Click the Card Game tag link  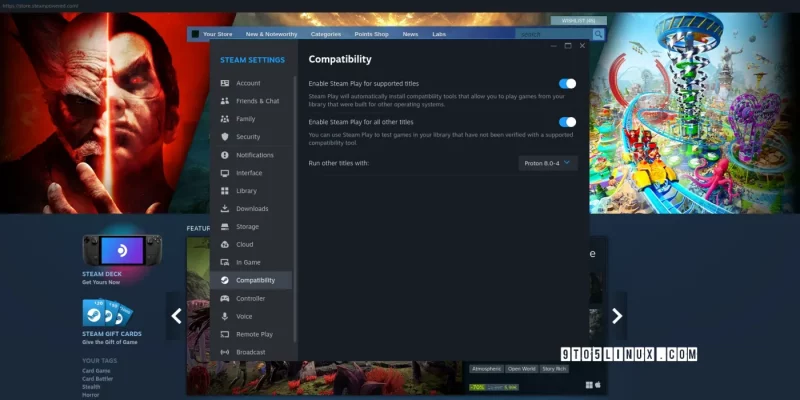(x=96, y=371)
